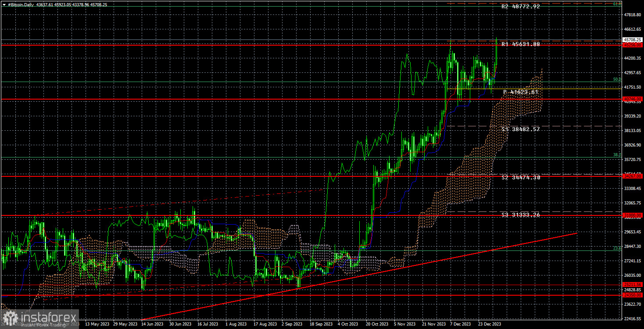
Task: Click the 17 Aug 2023 date label
Action: coord(265,324)
